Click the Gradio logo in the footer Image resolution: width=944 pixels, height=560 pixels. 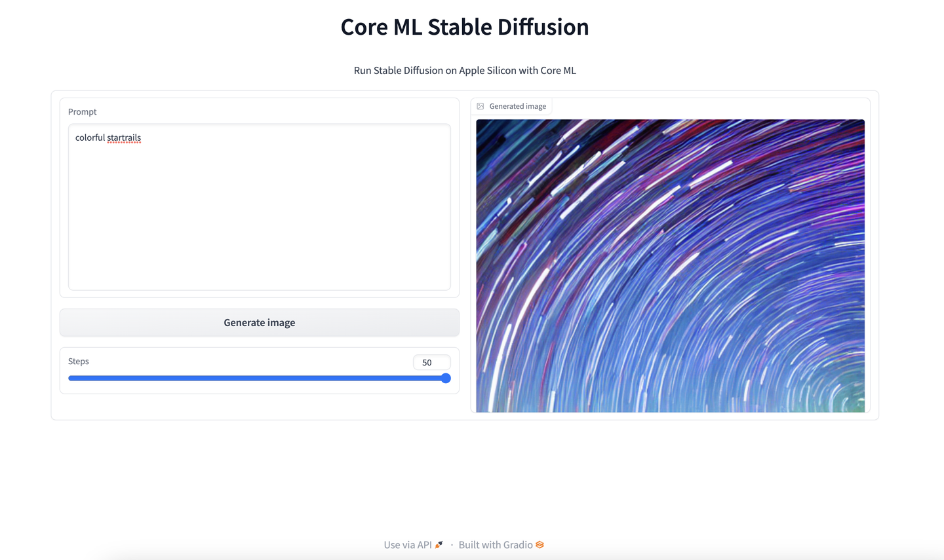point(539,544)
